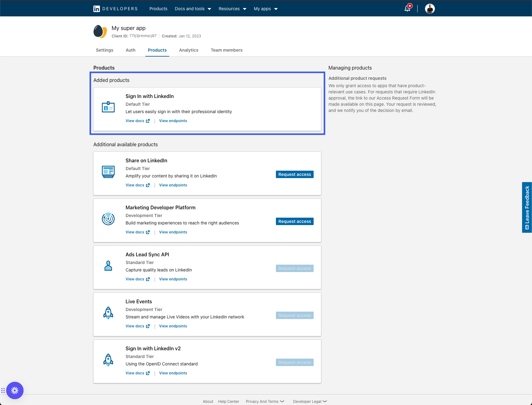Click the Live Events rocket icon
Screen dimensions: 532x405
[x=108, y=313]
